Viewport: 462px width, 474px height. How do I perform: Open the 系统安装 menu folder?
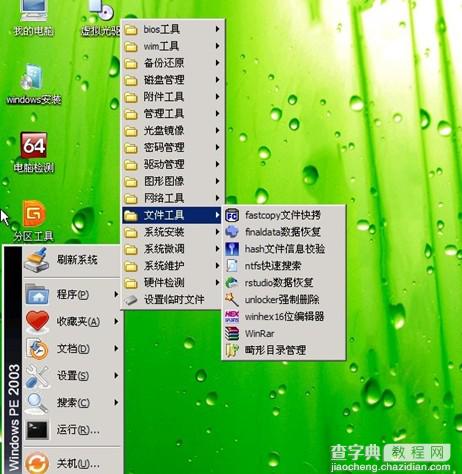point(172,232)
